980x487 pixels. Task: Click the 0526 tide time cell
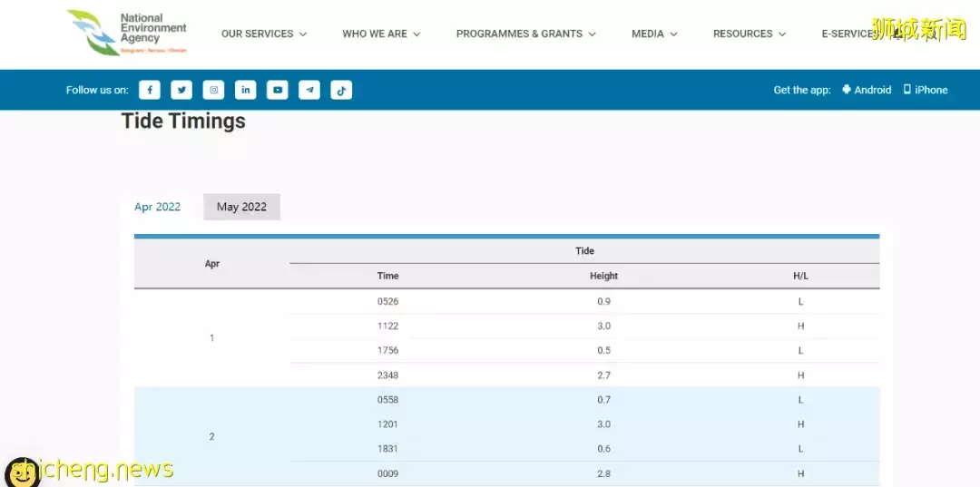(x=387, y=301)
